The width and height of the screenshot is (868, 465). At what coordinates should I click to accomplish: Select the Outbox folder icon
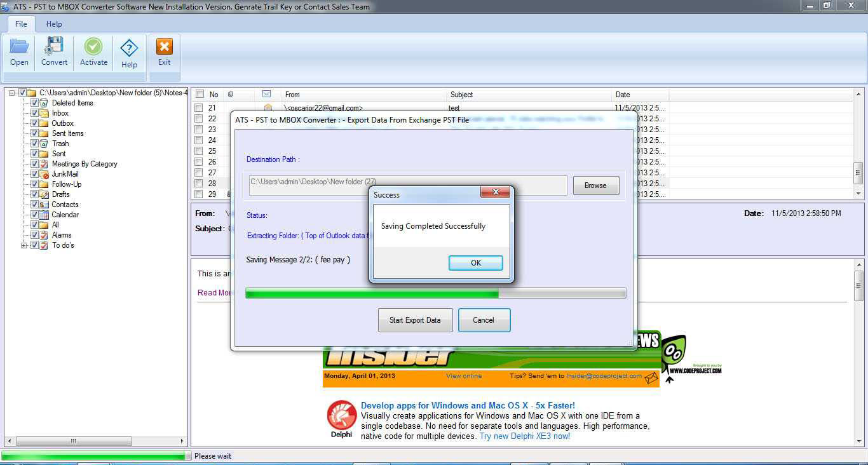[44, 123]
